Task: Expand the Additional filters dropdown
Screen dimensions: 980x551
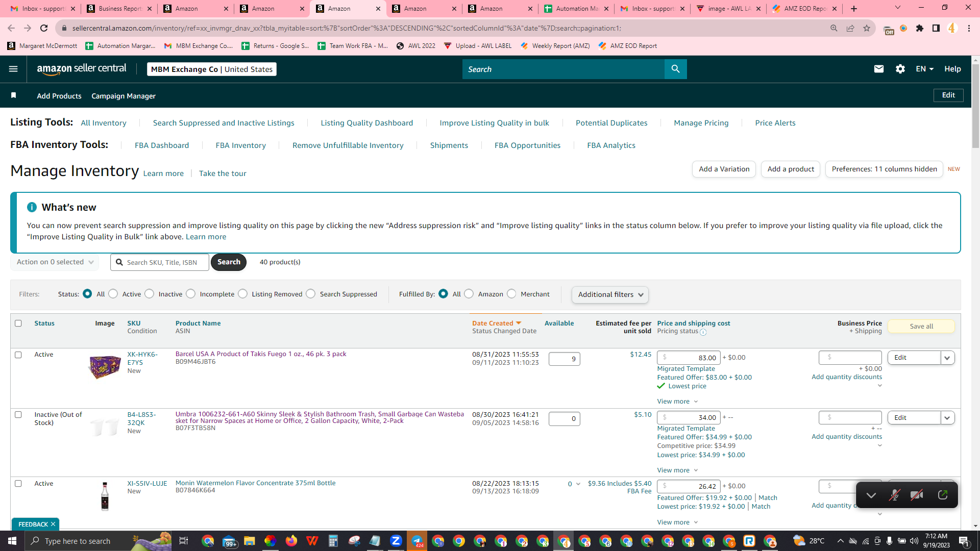Action: click(x=610, y=294)
